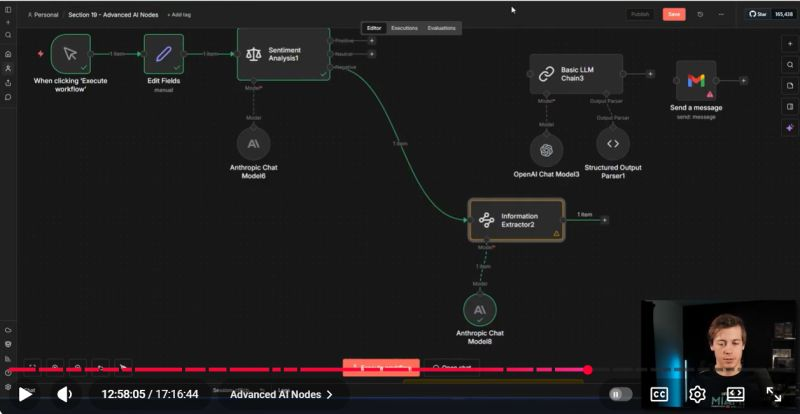The width and height of the screenshot is (800, 414).
Task: Switch to the Executions tab
Action: [405, 28]
